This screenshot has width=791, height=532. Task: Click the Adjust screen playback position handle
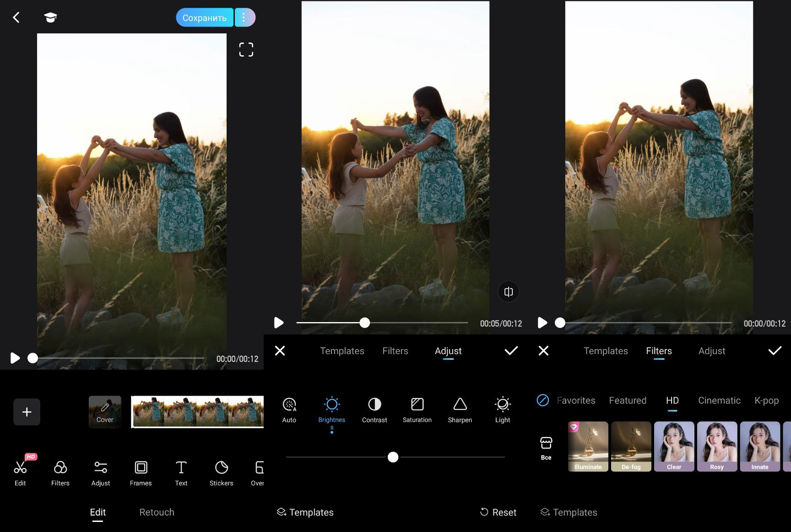(x=365, y=323)
